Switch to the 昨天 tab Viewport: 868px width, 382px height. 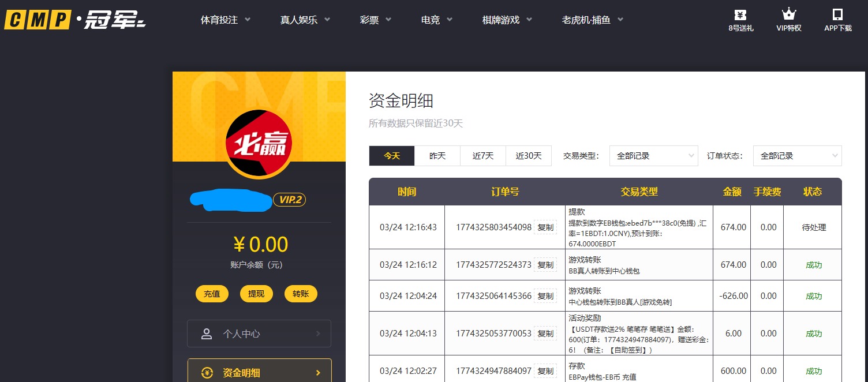click(x=437, y=155)
